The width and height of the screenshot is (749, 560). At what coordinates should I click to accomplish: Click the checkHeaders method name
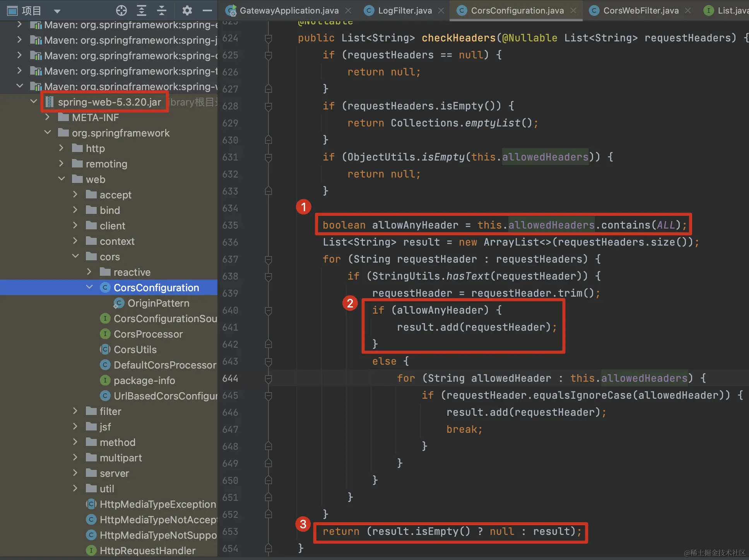pyautogui.click(x=458, y=38)
